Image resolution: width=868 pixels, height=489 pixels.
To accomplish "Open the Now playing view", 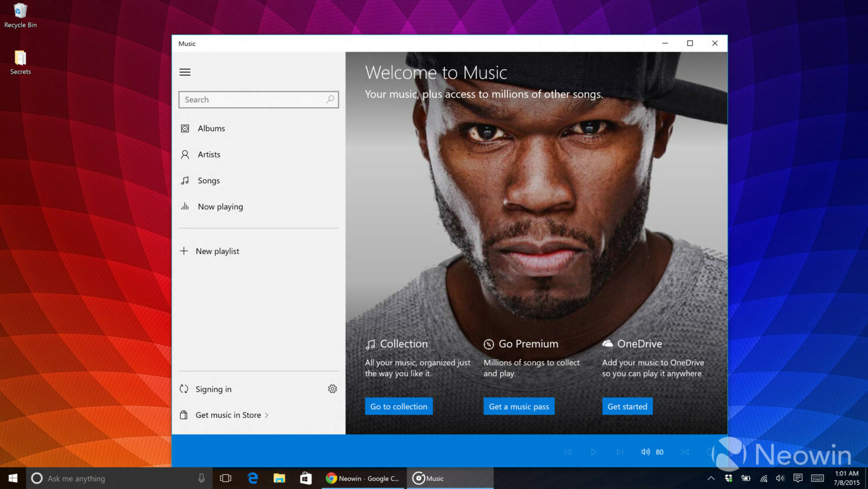I will pyautogui.click(x=259, y=207).
